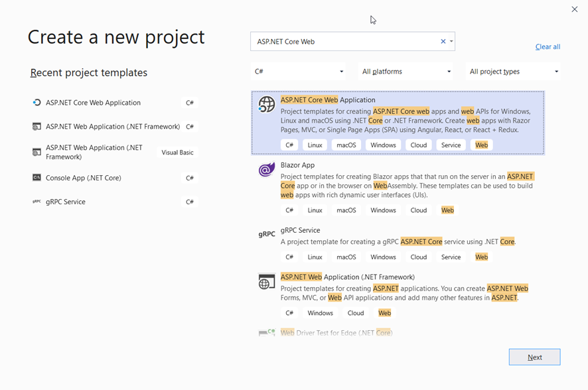Image resolution: width=588 pixels, height=390 pixels.
Task: Click the Service tag under ASP.NET Core Web Application
Action: (x=451, y=145)
